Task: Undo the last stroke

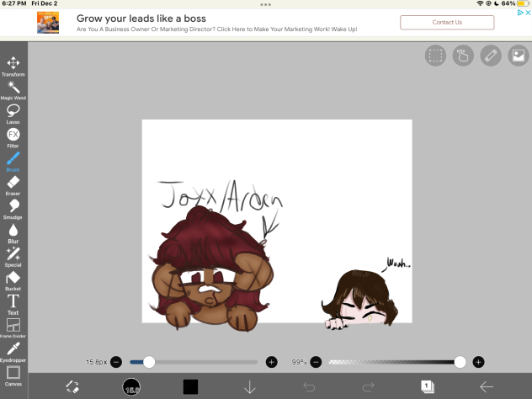Action: pos(309,386)
